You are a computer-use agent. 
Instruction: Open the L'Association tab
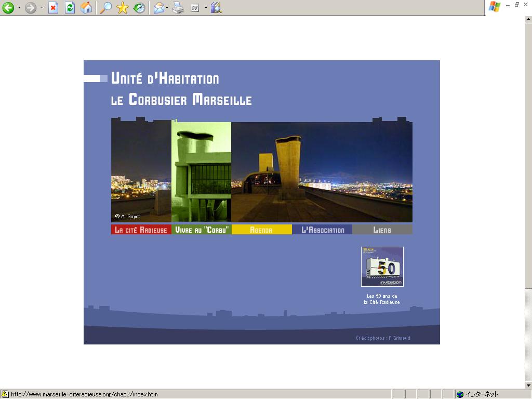322,230
